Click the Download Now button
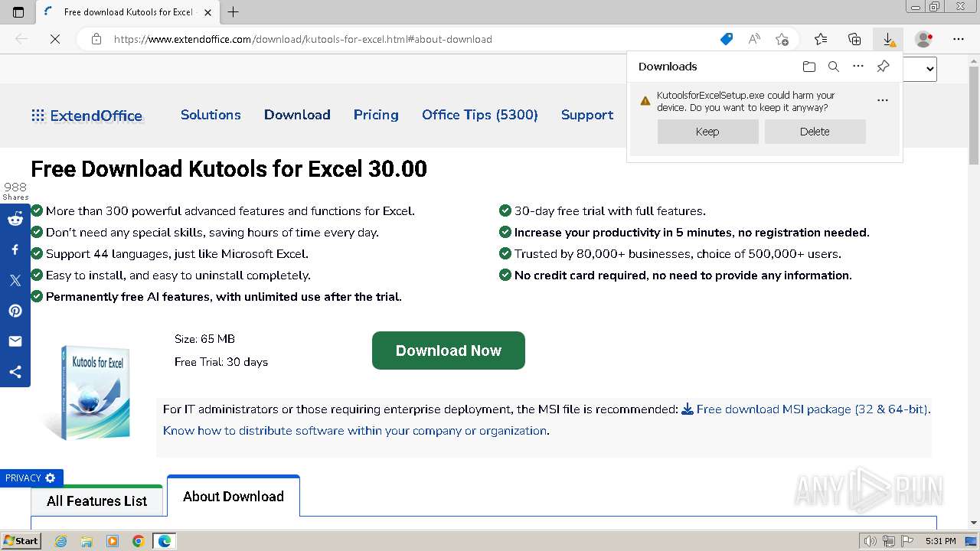Image resolution: width=980 pixels, height=551 pixels. (x=449, y=350)
